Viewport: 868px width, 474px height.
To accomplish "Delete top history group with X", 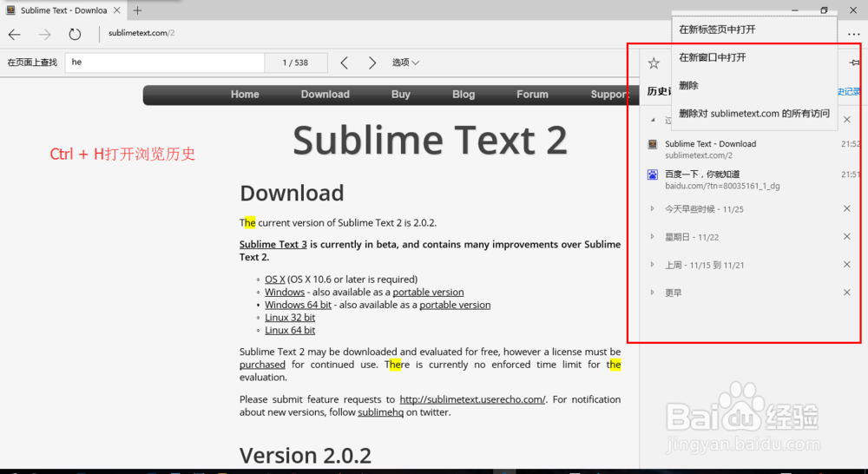I will coord(847,120).
